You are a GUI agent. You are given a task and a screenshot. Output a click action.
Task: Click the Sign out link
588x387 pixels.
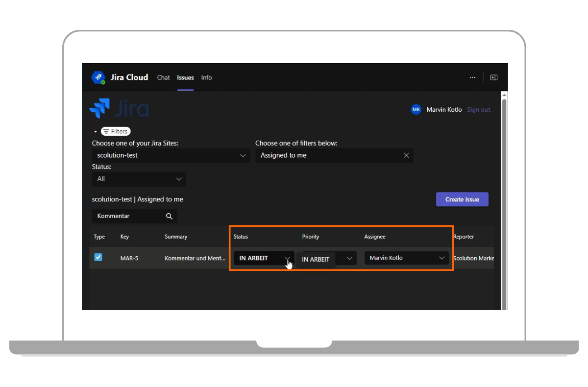pos(478,110)
